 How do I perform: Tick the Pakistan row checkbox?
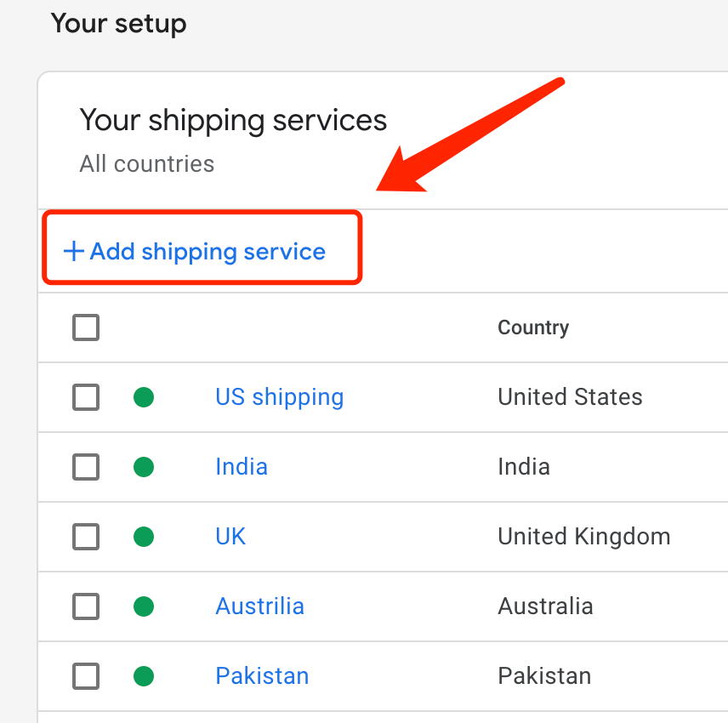tap(85, 676)
